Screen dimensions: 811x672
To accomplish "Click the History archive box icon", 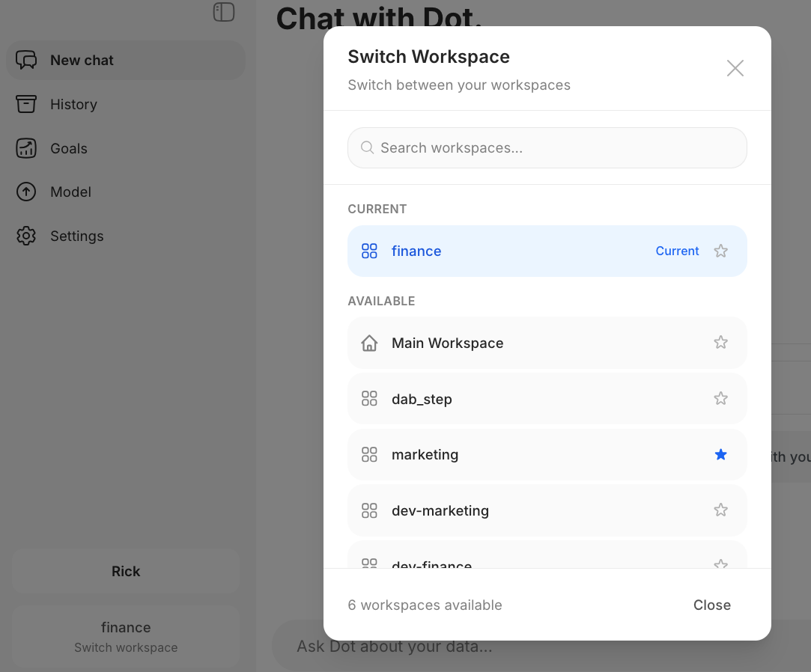I will click(x=26, y=104).
